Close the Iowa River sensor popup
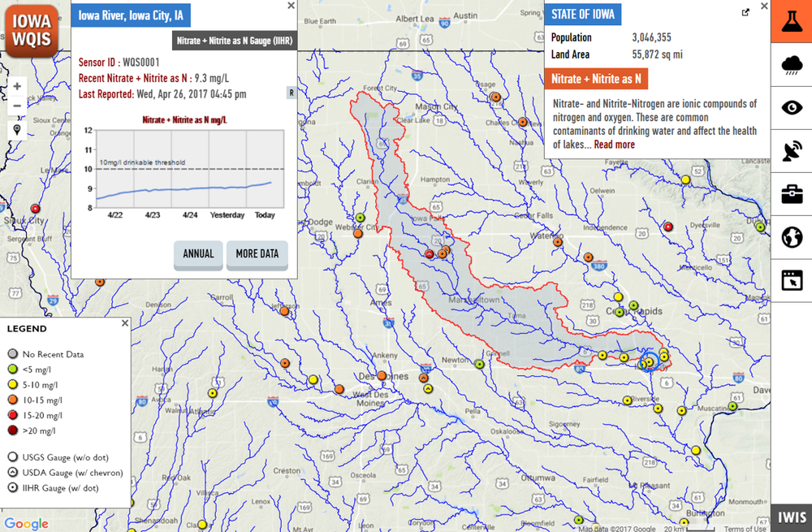 (x=292, y=6)
